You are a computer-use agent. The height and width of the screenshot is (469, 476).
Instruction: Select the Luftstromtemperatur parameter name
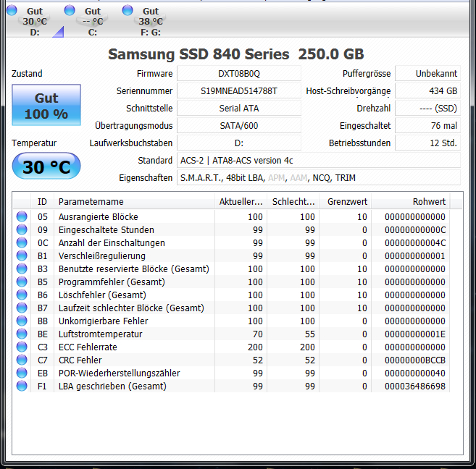click(100, 334)
